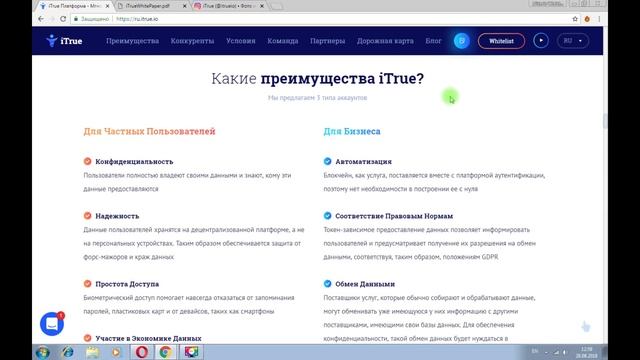Open the Преимущества nav item
The width and height of the screenshot is (640, 360).
pyautogui.click(x=132, y=41)
